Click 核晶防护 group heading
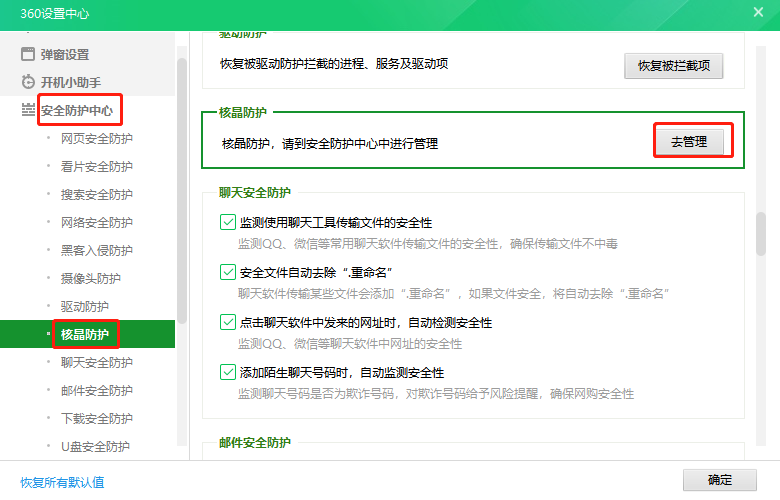This screenshot has height=500, width=780. (243, 112)
